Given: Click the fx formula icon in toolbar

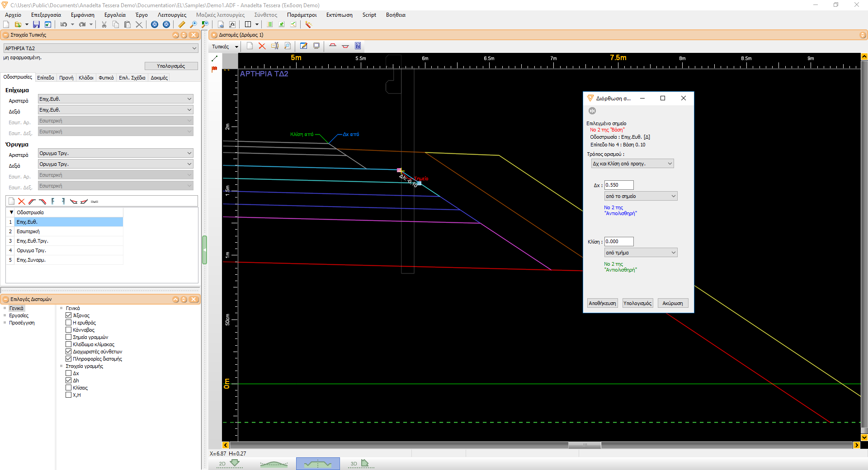Looking at the screenshot, I should coord(232,24).
